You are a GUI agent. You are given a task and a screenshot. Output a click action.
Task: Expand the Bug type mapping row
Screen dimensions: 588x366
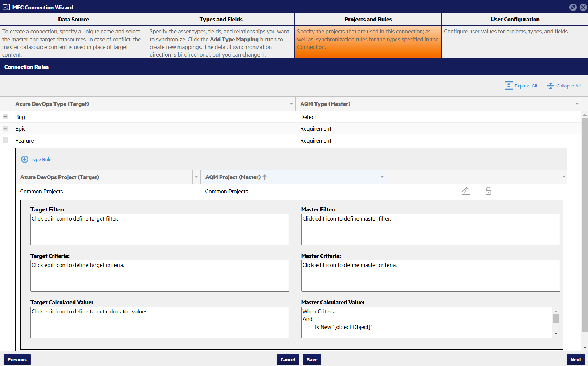click(5, 117)
